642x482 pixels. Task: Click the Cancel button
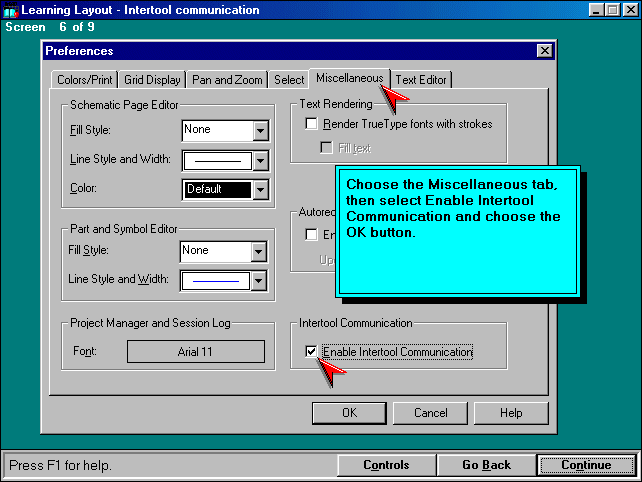430,412
